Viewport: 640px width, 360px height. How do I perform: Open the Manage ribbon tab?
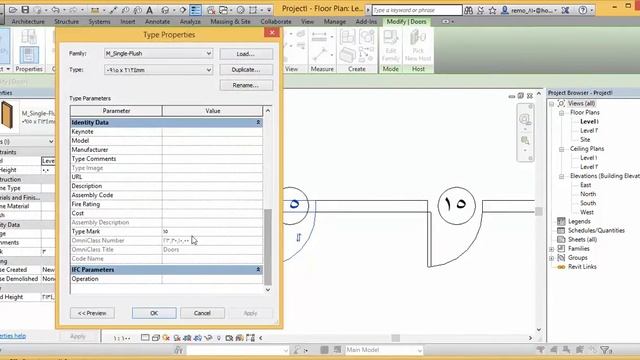tap(335, 22)
